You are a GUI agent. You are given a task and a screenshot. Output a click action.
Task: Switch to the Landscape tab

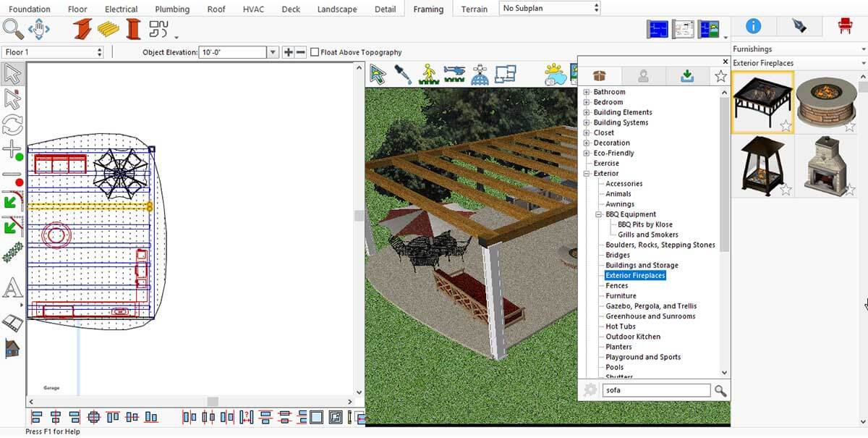click(x=337, y=9)
